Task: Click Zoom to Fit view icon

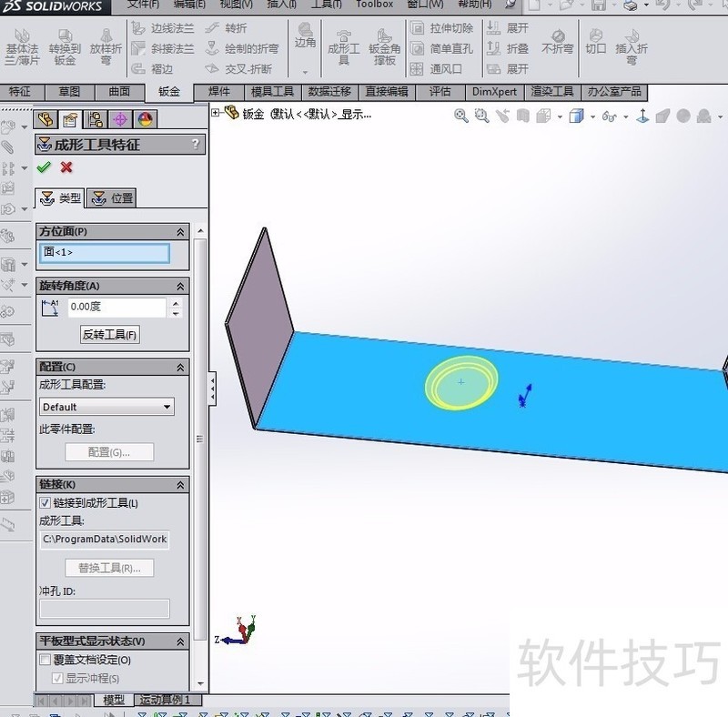Action: point(460,116)
